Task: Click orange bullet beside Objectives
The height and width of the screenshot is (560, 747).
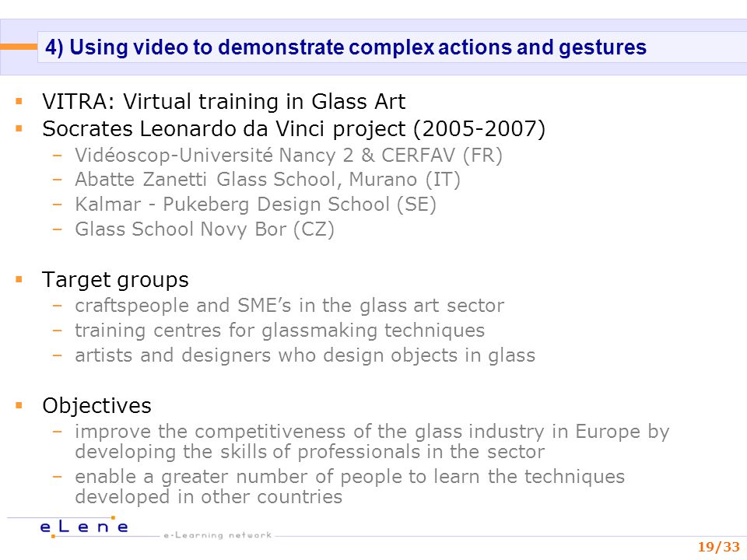Action: click(x=19, y=406)
